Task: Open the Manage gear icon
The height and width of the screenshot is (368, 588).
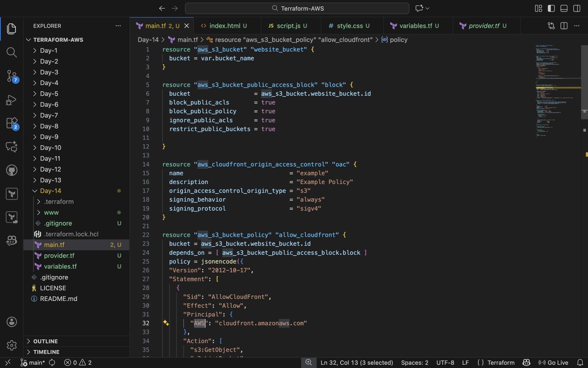Action: [11, 345]
